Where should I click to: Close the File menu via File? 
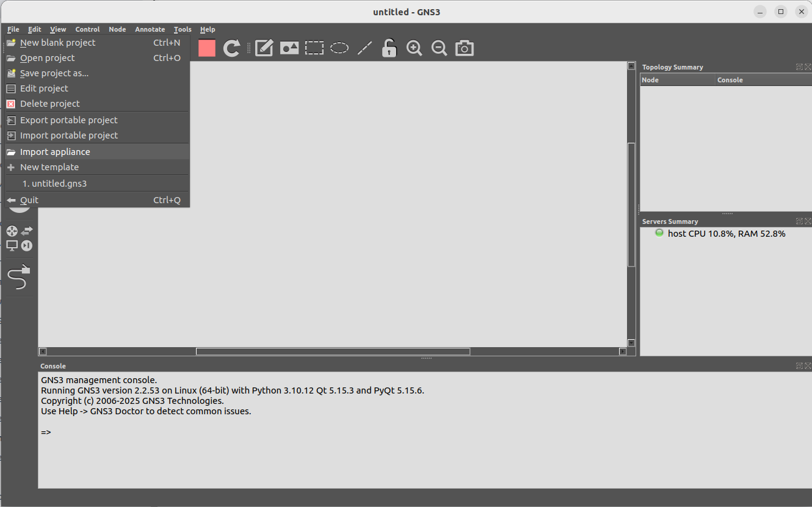(13, 29)
